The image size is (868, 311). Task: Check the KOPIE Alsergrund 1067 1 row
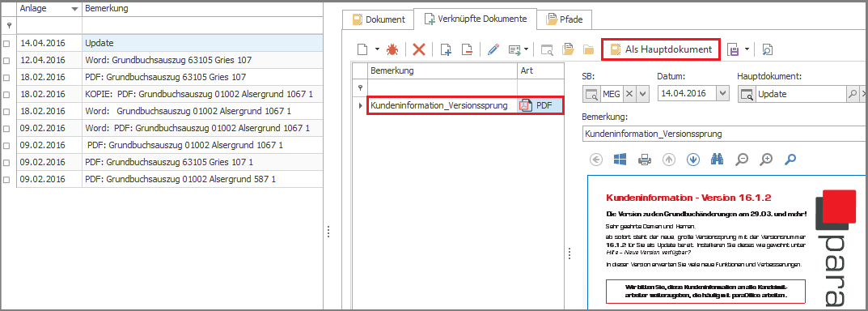(6, 94)
